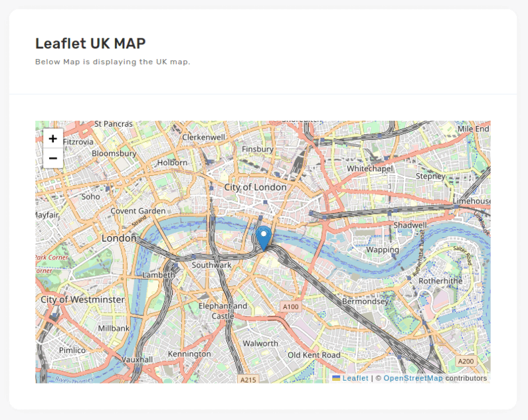This screenshot has height=420, width=528.
Task: Select the Bermondsey label on the map
Action: pyautogui.click(x=365, y=301)
